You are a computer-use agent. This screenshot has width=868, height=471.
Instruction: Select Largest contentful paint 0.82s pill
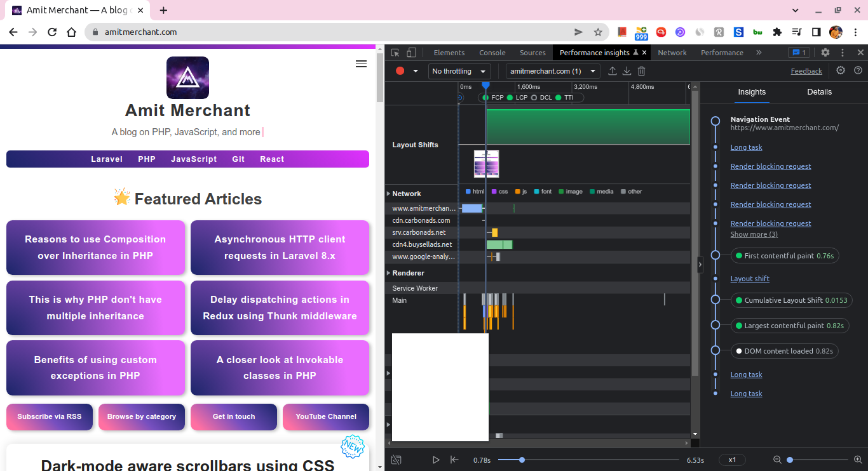coord(790,326)
